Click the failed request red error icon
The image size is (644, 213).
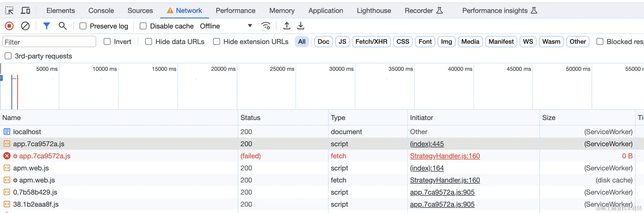tap(7, 156)
